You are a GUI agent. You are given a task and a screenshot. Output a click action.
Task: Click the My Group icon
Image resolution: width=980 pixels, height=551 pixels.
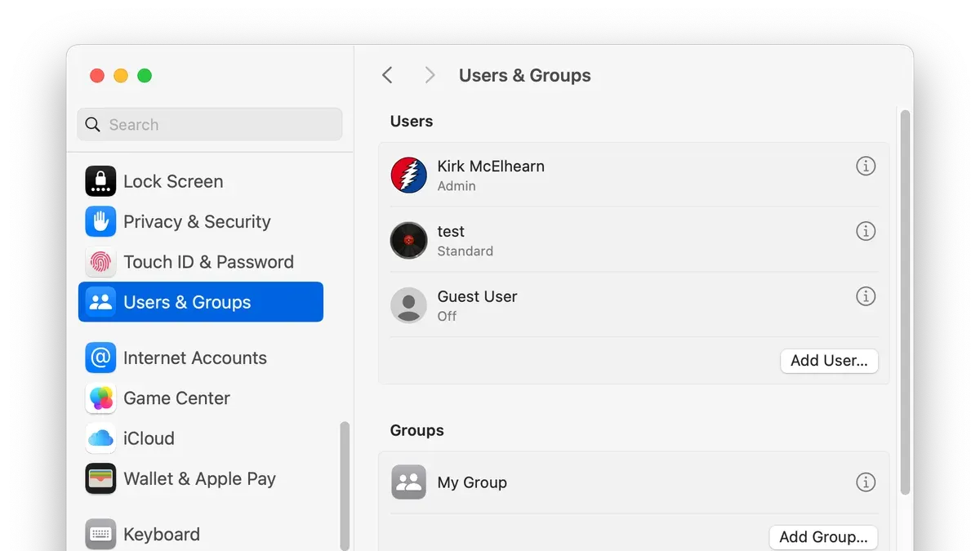[x=408, y=482]
